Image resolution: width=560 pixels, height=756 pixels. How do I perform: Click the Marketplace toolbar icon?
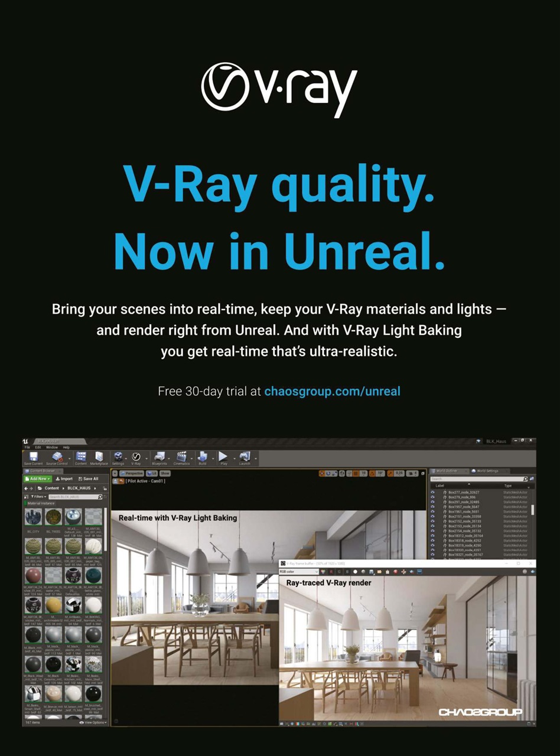point(99,457)
